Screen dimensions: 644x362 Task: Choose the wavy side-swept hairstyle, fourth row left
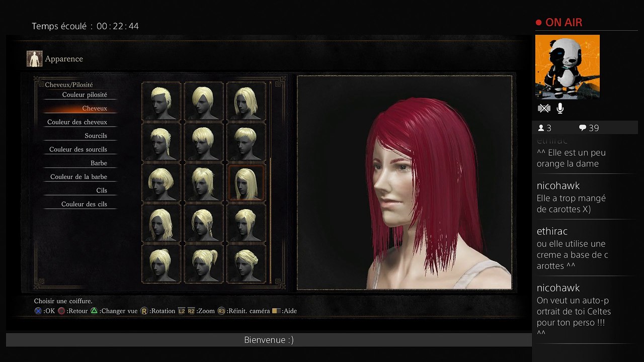[161, 223]
